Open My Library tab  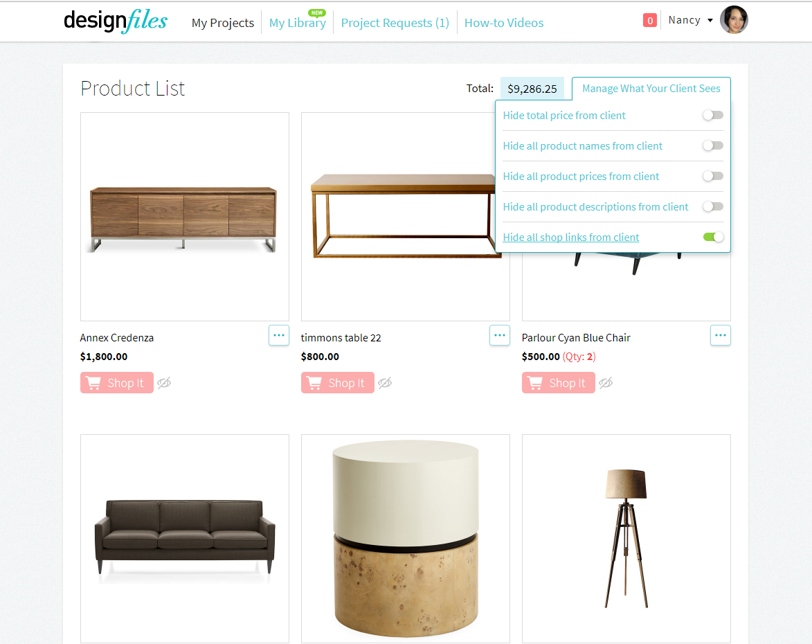click(x=297, y=23)
